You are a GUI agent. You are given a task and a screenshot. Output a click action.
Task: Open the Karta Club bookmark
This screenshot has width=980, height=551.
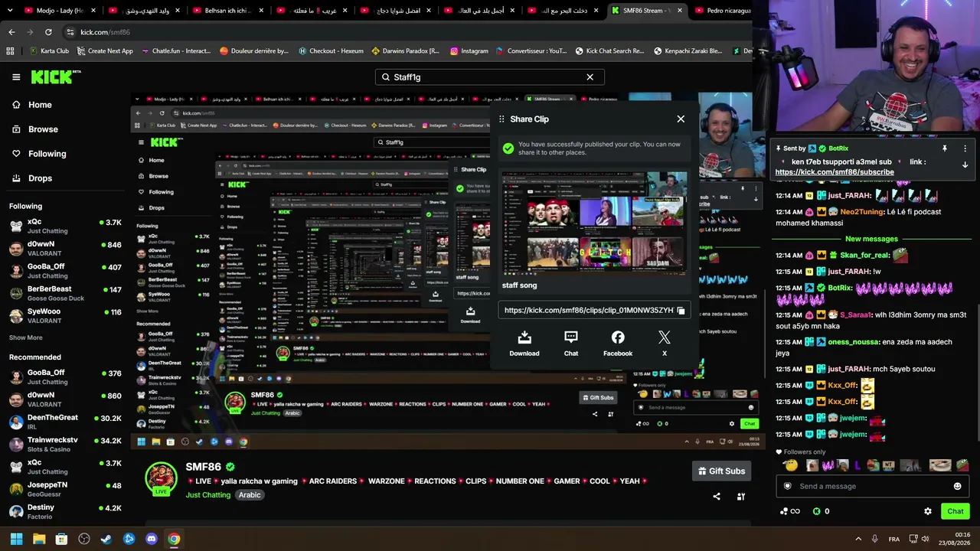pyautogui.click(x=49, y=51)
